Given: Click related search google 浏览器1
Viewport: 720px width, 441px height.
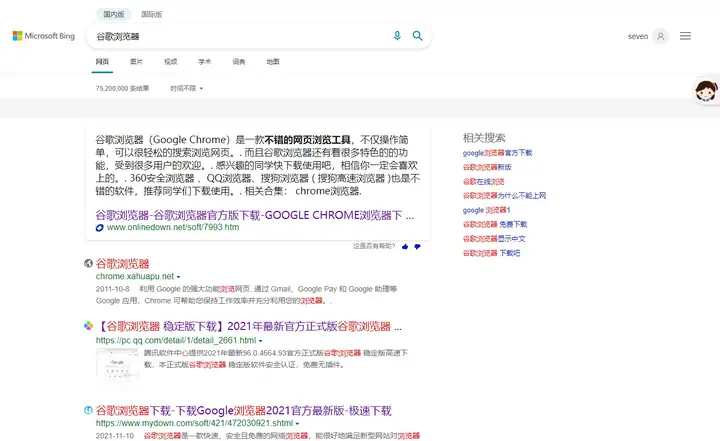Looking at the screenshot, I should pyautogui.click(x=487, y=210).
